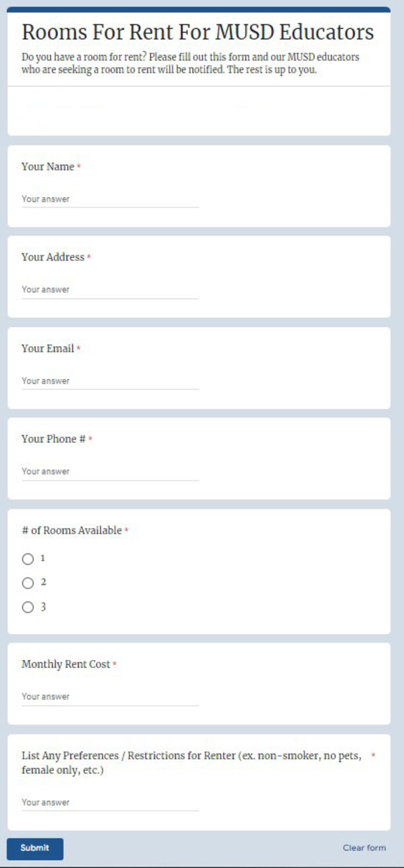Click the 'Your Email' question label
404x868 pixels.
(x=48, y=349)
